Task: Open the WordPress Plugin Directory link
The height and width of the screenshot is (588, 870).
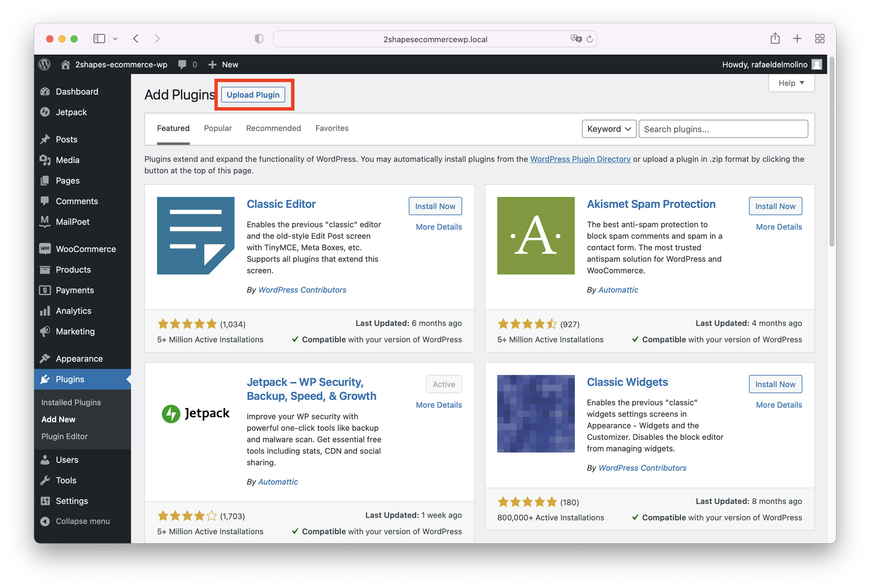Action: pyautogui.click(x=580, y=159)
